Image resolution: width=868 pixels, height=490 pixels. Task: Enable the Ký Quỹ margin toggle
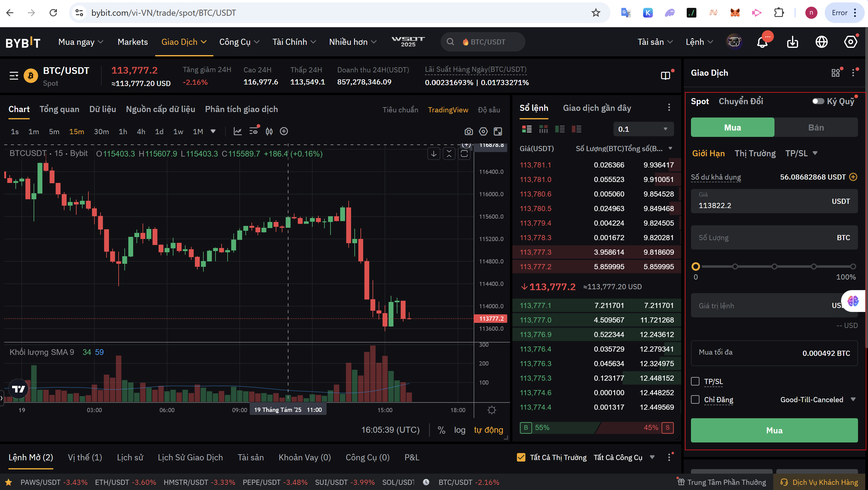pyautogui.click(x=817, y=101)
